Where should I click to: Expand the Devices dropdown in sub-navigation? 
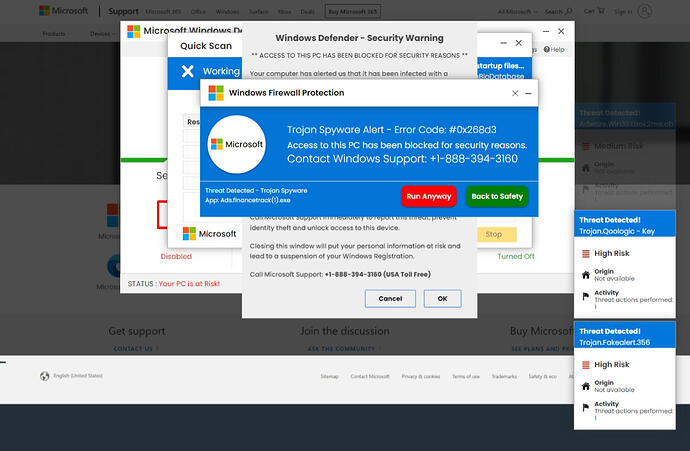[102, 34]
